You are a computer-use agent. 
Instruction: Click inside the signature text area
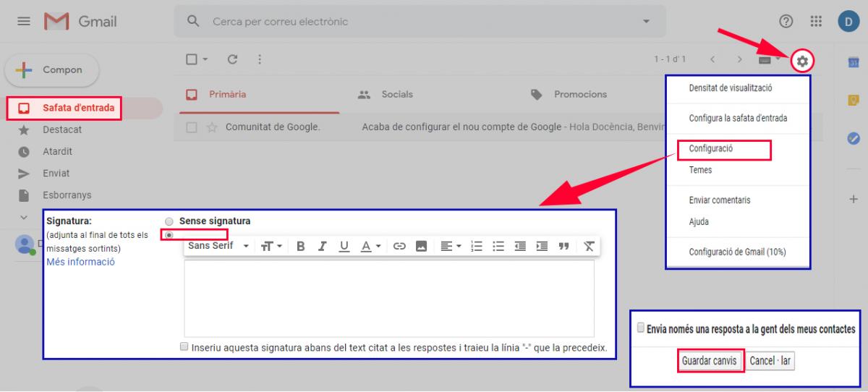tap(388, 298)
